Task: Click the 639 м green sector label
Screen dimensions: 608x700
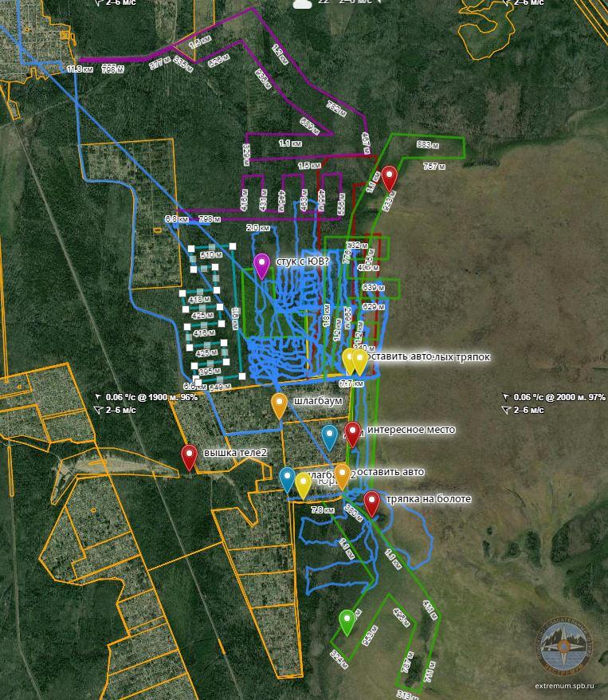Action: point(370,287)
